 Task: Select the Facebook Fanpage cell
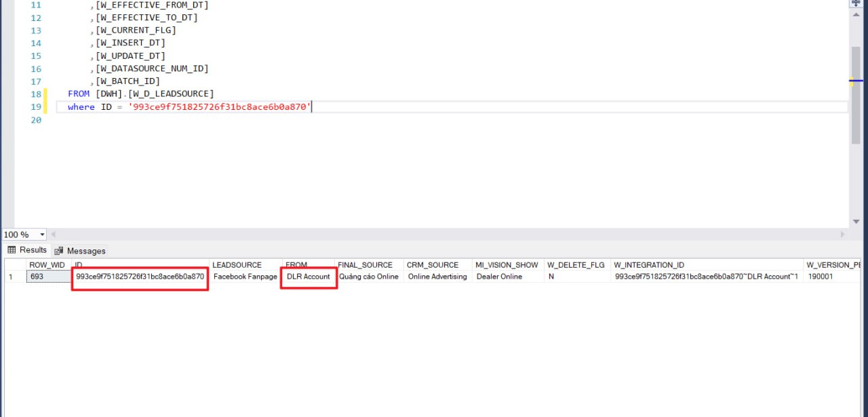245,277
